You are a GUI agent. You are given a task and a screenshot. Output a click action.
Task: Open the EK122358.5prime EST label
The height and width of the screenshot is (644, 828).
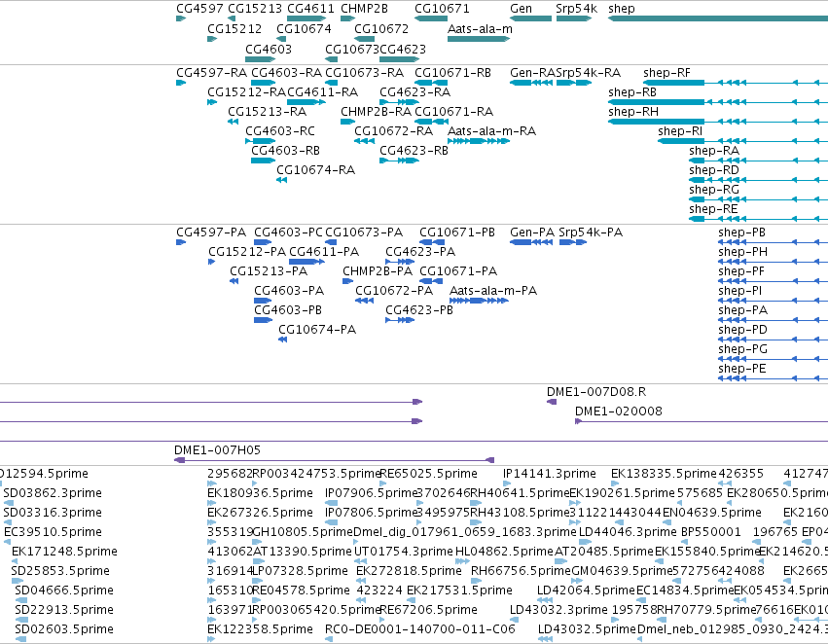(261, 629)
